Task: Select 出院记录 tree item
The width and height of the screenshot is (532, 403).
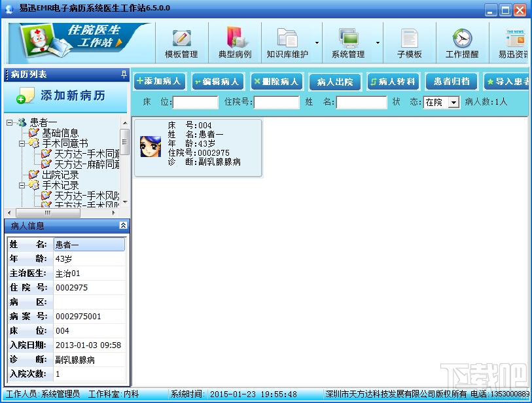Action: coord(60,175)
